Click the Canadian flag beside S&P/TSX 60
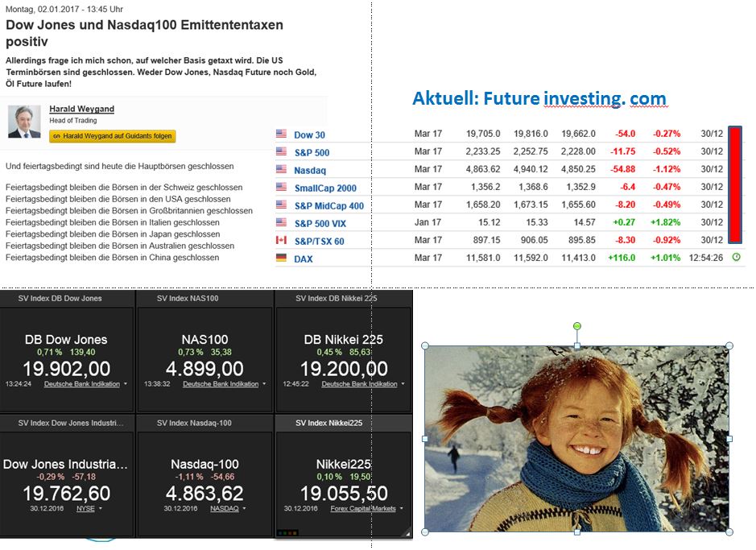The image size is (756, 550). 281,240
